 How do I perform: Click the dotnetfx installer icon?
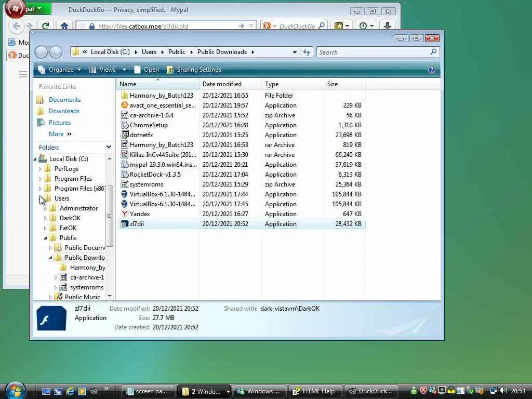125,135
